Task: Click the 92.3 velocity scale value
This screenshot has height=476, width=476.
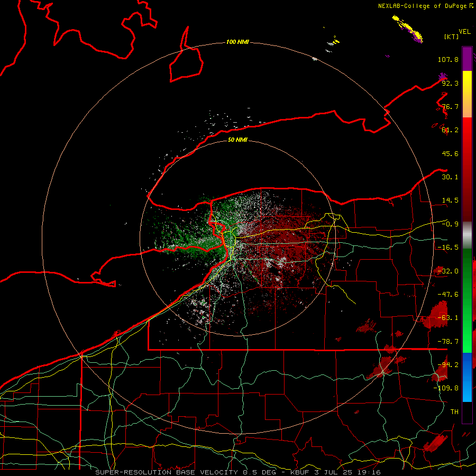Action: [x=450, y=83]
